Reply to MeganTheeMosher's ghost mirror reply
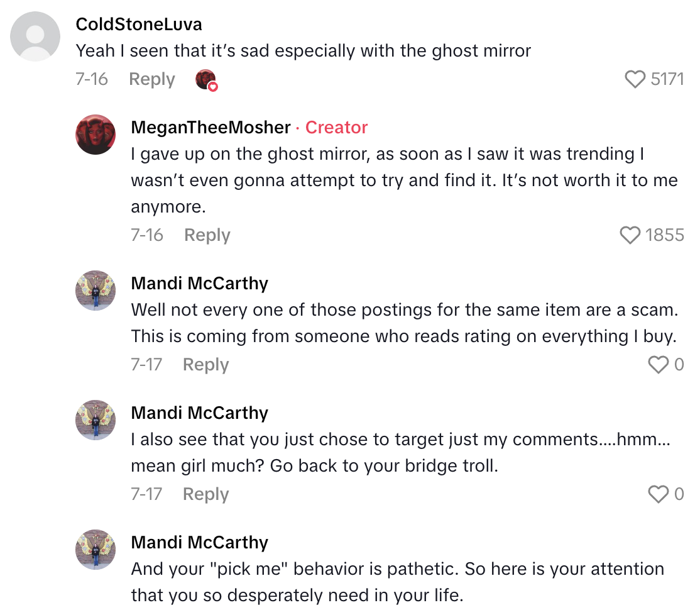Viewport: 700px width, 610px height. pos(206,235)
